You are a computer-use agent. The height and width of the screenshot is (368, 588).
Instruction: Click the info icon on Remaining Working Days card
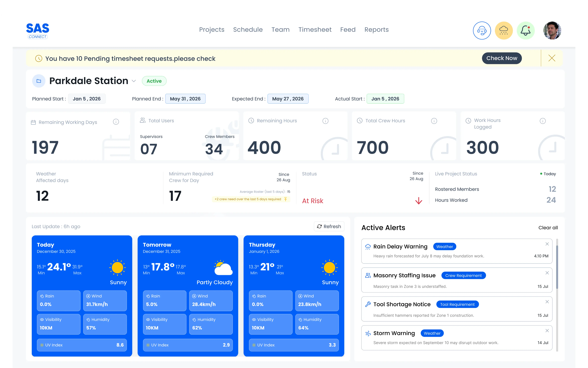[116, 122]
